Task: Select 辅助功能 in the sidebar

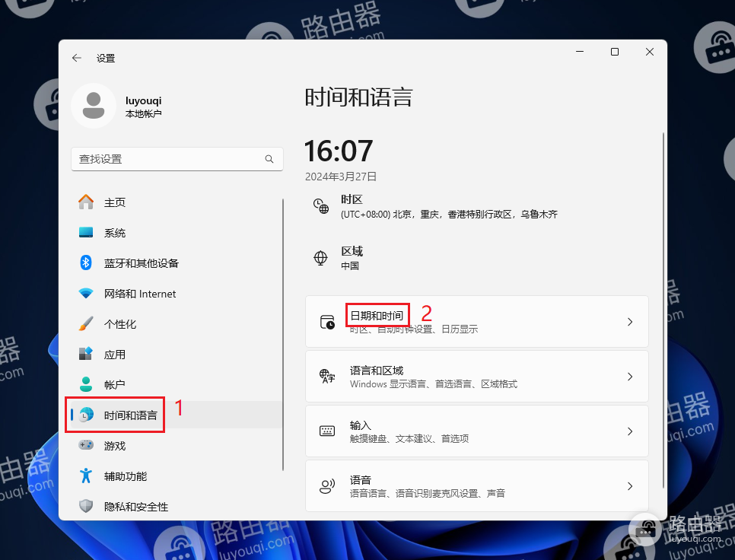Action: tap(176, 476)
